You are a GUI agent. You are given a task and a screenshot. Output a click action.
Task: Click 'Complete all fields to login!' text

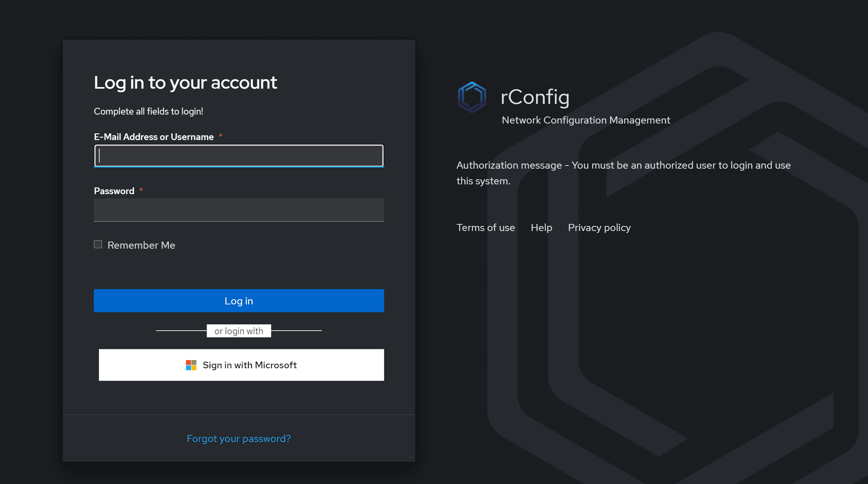point(148,111)
